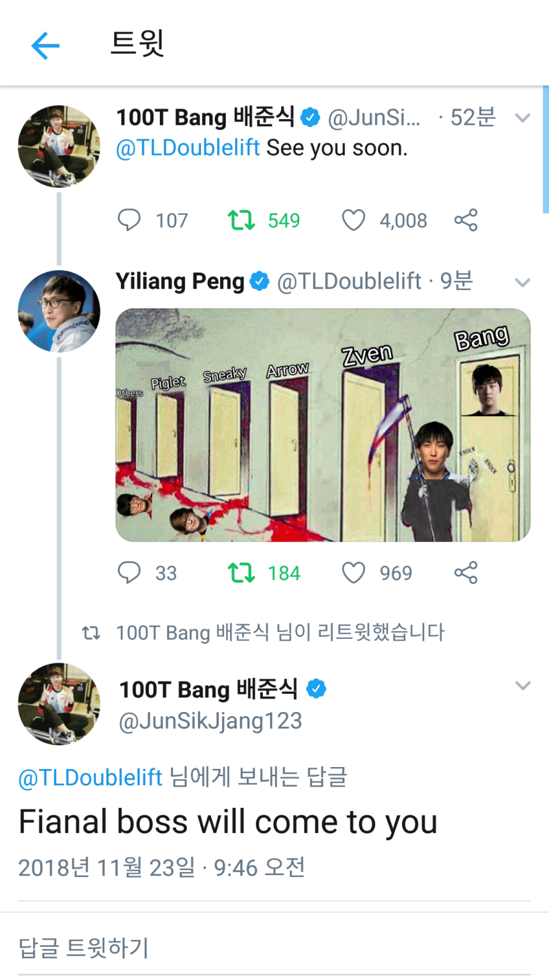Tap the back arrow icon
Image resolution: width=549 pixels, height=980 pixels.
click(x=46, y=46)
